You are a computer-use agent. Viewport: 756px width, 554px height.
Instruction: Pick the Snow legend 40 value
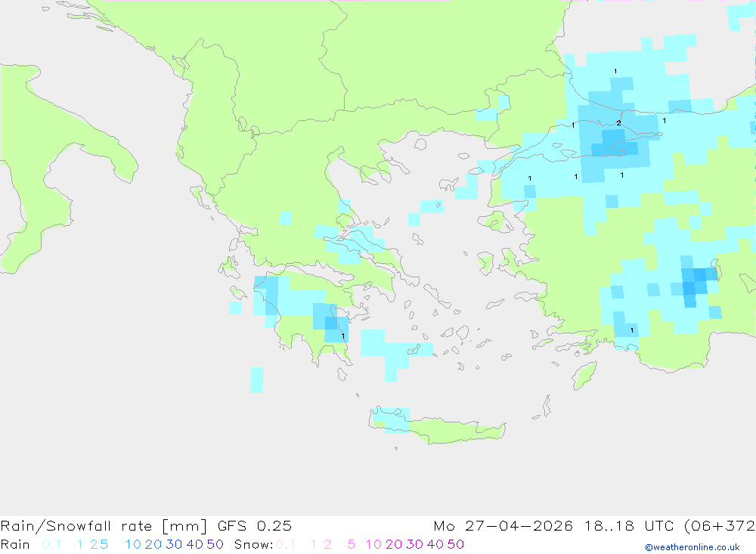[435, 544]
